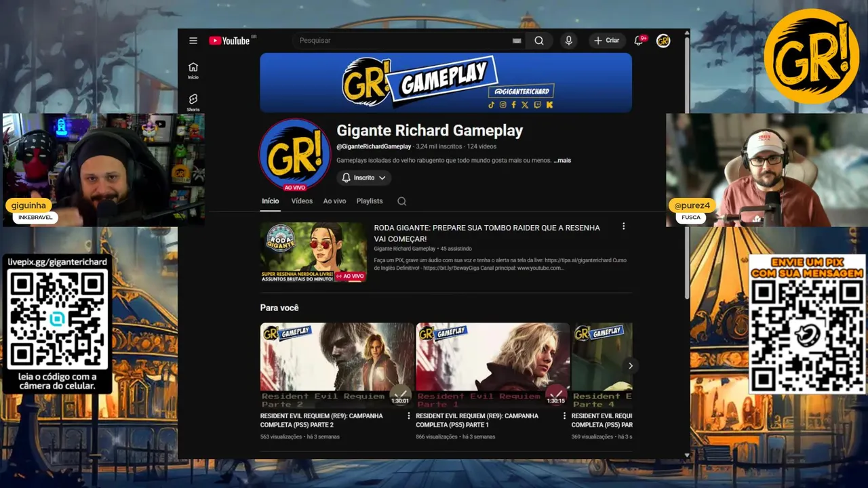
Task: Open options menu for the Roda Gigante live video
Action: 624,226
